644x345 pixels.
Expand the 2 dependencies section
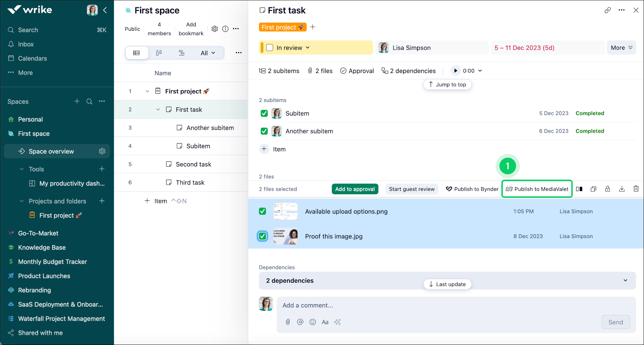(625, 281)
